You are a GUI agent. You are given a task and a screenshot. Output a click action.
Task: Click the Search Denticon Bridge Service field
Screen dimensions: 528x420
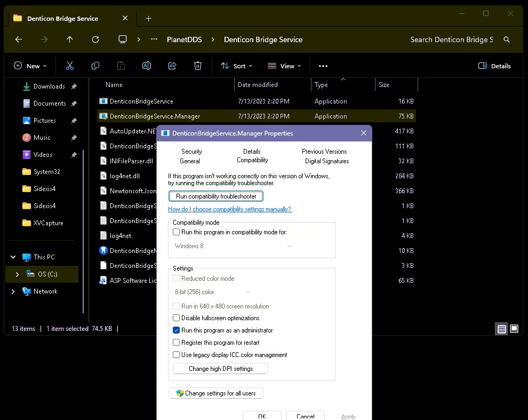point(451,40)
